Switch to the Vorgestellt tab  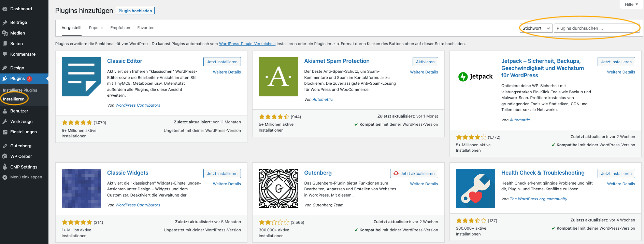(72, 28)
